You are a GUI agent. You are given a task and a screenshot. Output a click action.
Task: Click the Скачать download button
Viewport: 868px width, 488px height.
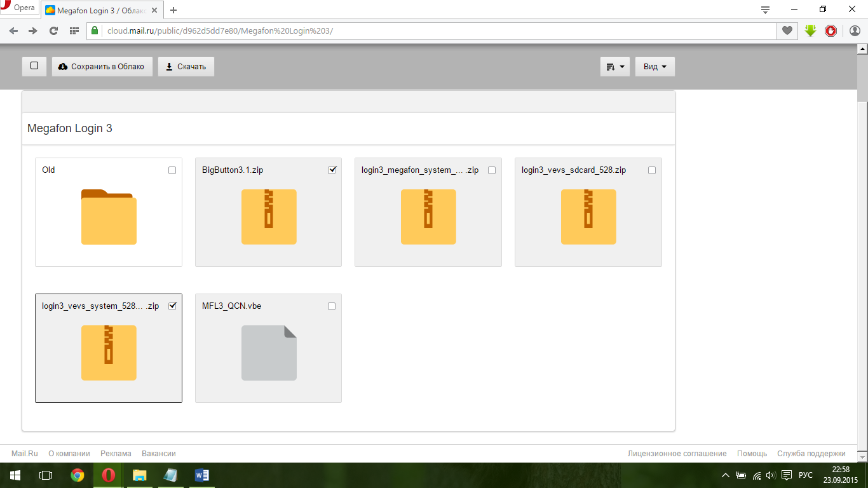[x=186, y=67]
